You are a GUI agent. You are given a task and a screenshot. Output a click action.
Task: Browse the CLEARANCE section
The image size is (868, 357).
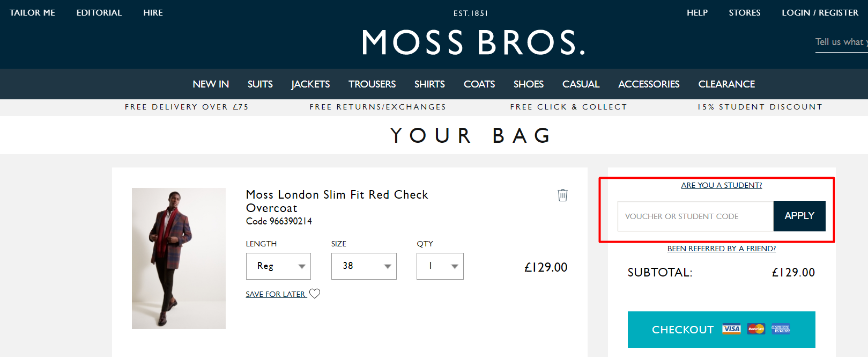click(726, 84)
